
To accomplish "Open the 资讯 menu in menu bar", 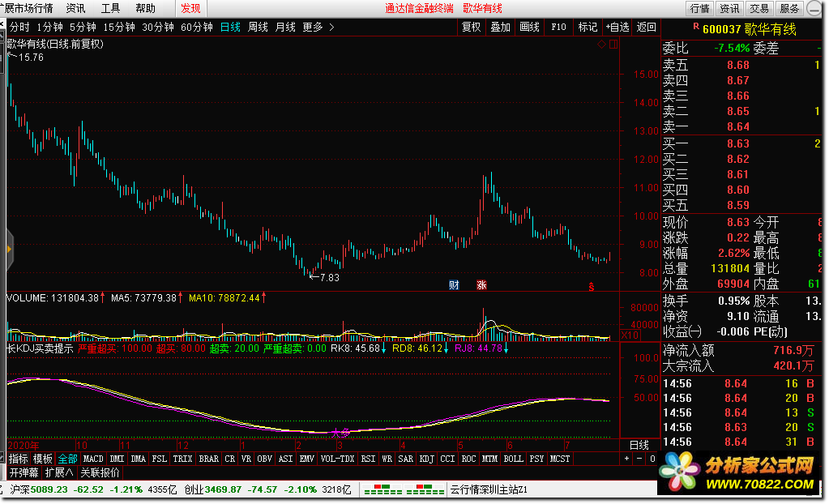I will pyautogui.click(x=75, y=8).
